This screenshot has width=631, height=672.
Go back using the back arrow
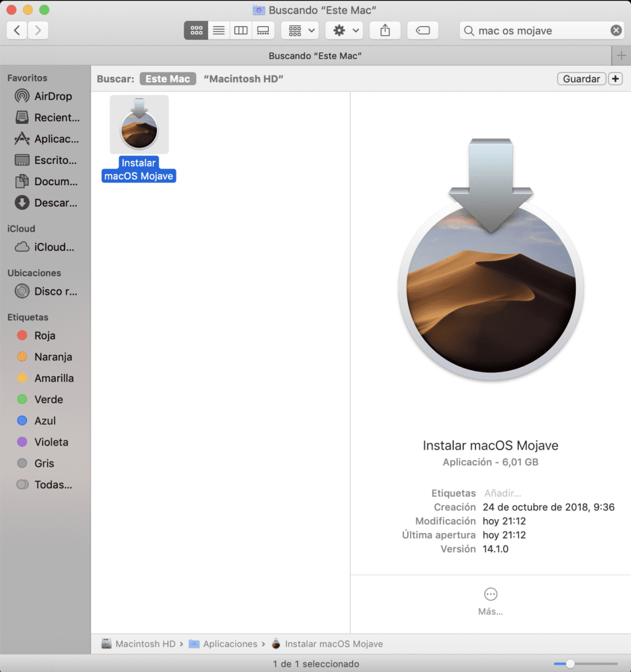click(x=16, y=30)
